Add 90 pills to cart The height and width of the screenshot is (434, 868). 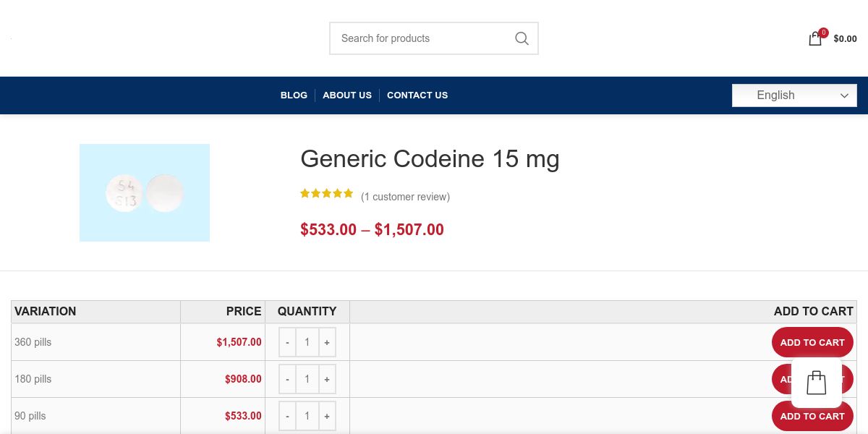[x=812, y=416]
